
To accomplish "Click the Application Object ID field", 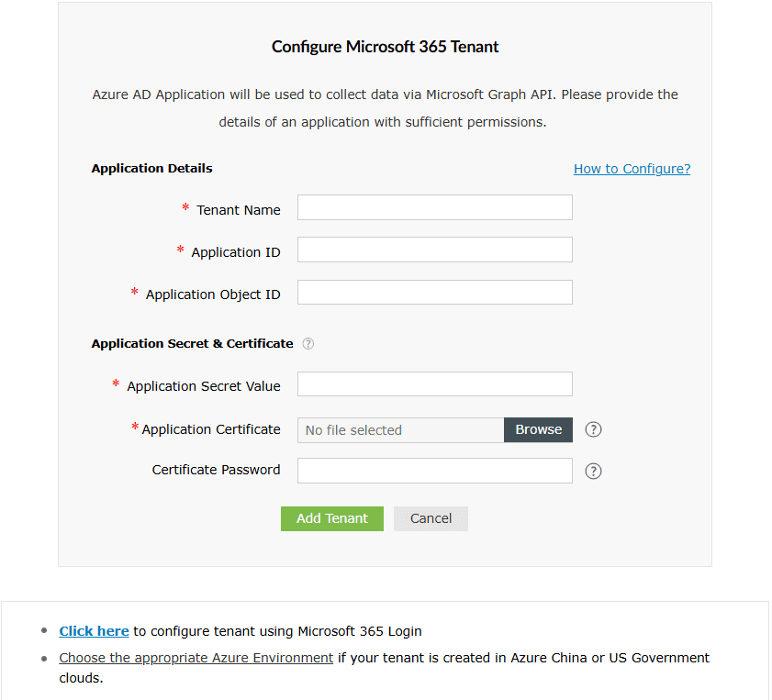I will click(434, 292).
